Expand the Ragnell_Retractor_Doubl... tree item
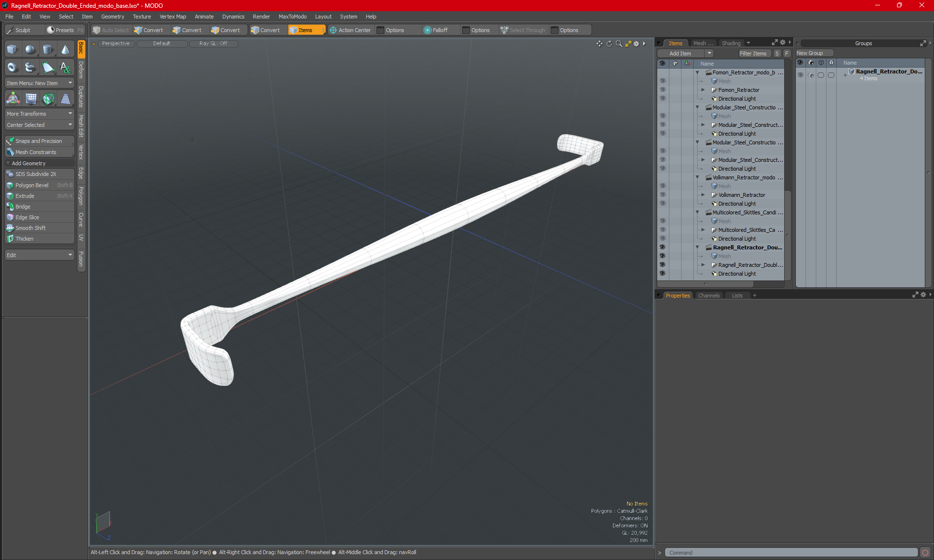 703,265
